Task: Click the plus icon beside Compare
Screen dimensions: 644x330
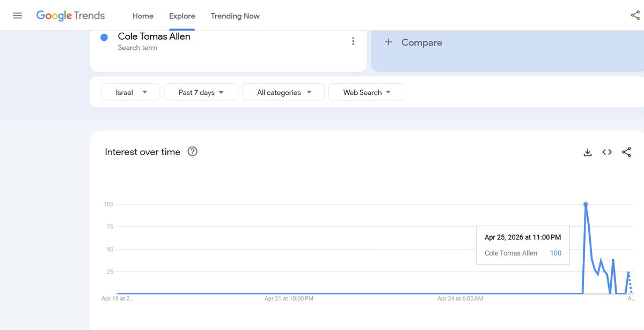Action: tap(389, 42)
